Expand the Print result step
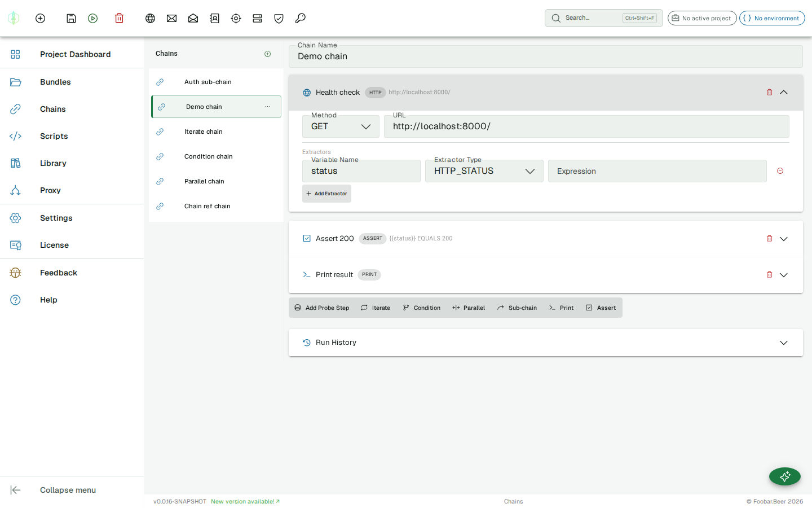Viewport: 812px width, 508px height. 784,275
